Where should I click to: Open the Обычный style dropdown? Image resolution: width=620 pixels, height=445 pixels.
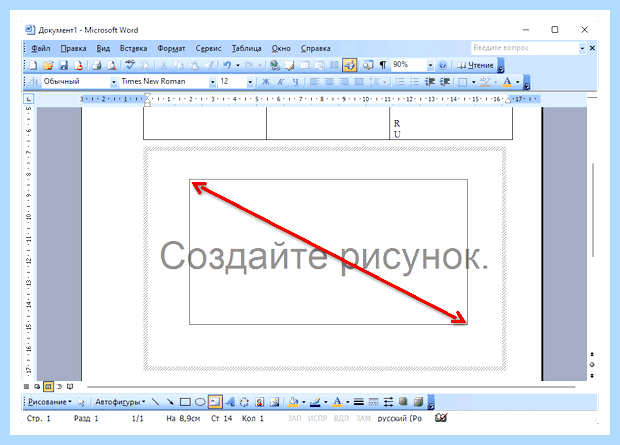click(x=113, y=82)
